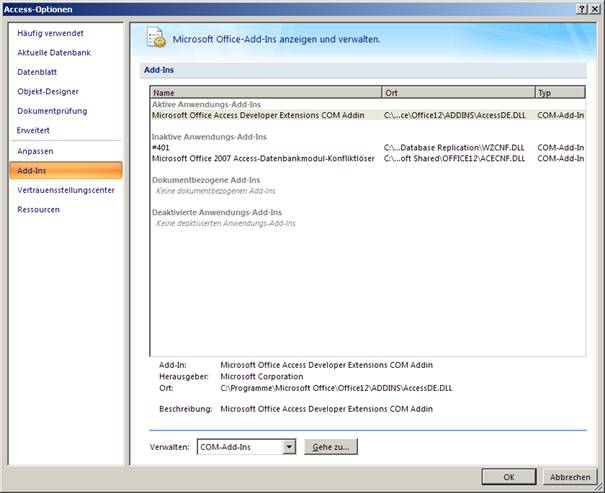Click the Deaktivierte Anwendungs-Add-Ins heading
The width and height of the screenshot is (605, 493).
point(217,212)
